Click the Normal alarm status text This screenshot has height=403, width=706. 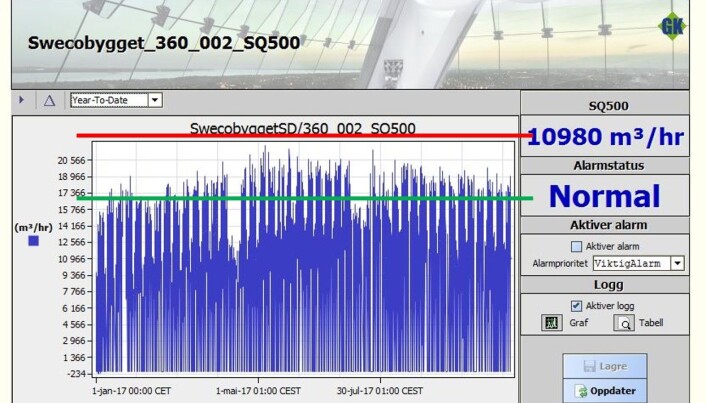pyautogui.click(x=605, y=196)
